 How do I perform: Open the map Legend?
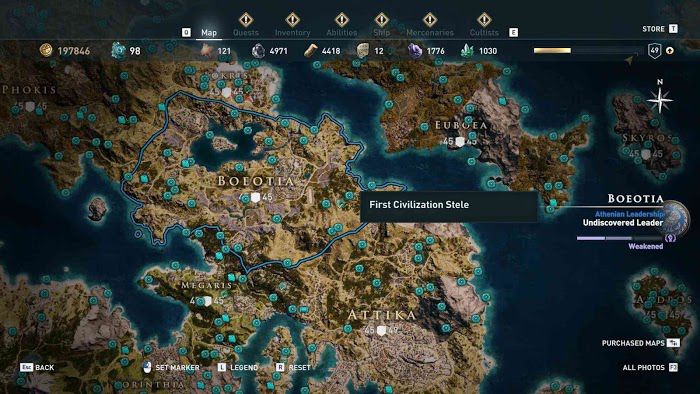click(x=238, y=367)
